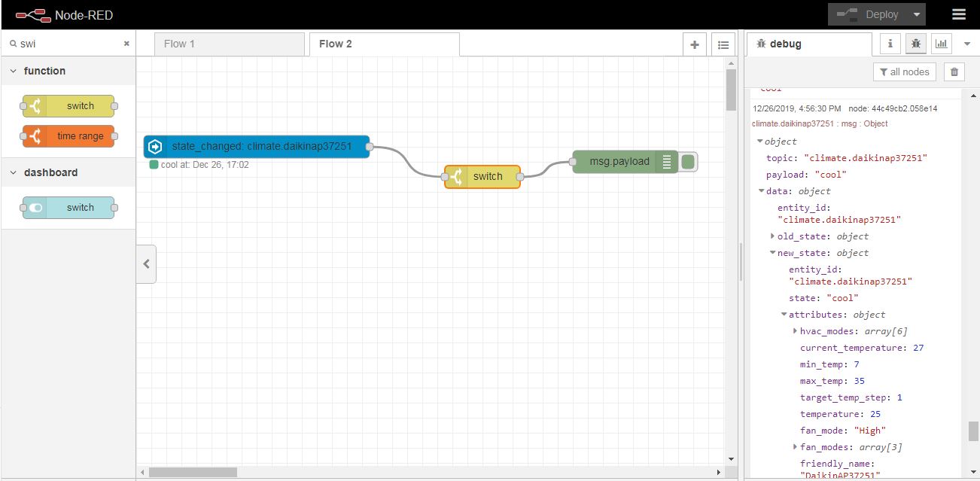Viewport: 980px width, 481px height.
Task: Select the dashboard switch palette node
Action: [x=68, y=208]
